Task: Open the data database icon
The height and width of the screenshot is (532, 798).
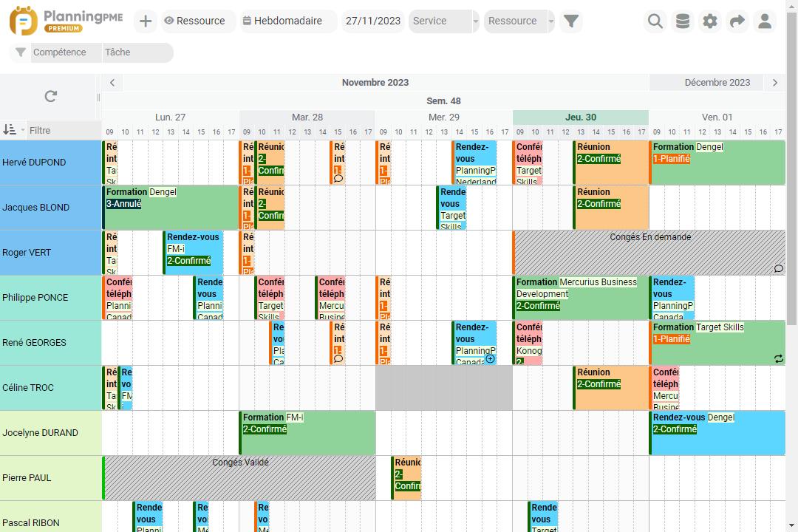Action: click(683, 21)
